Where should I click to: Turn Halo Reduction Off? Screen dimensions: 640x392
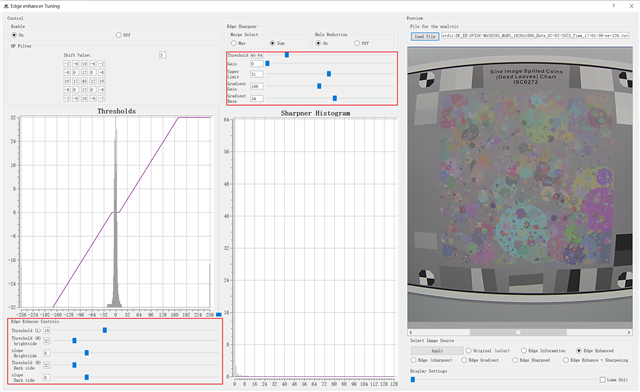click(x=357, y=43)
